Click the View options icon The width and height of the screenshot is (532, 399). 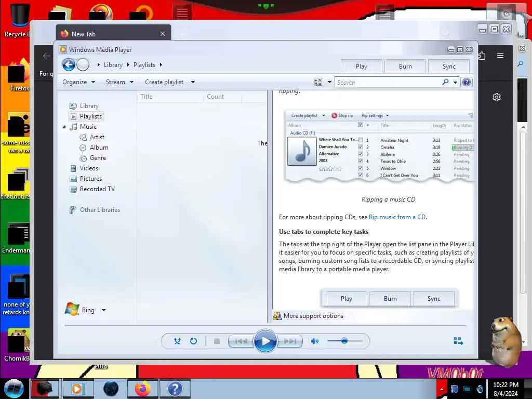[318, 82]
